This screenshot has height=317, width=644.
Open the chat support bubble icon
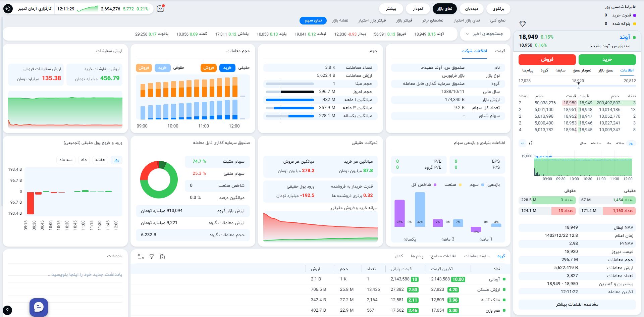pos(39,307)
